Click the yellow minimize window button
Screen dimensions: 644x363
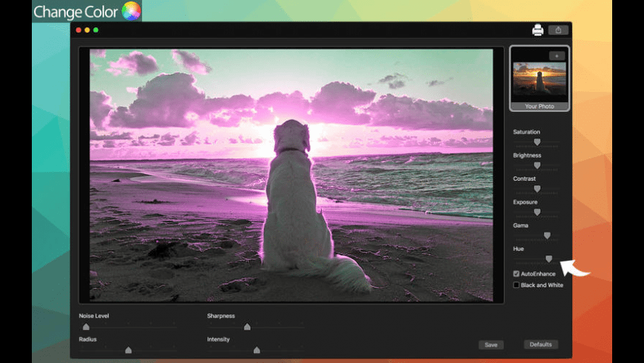87,30
